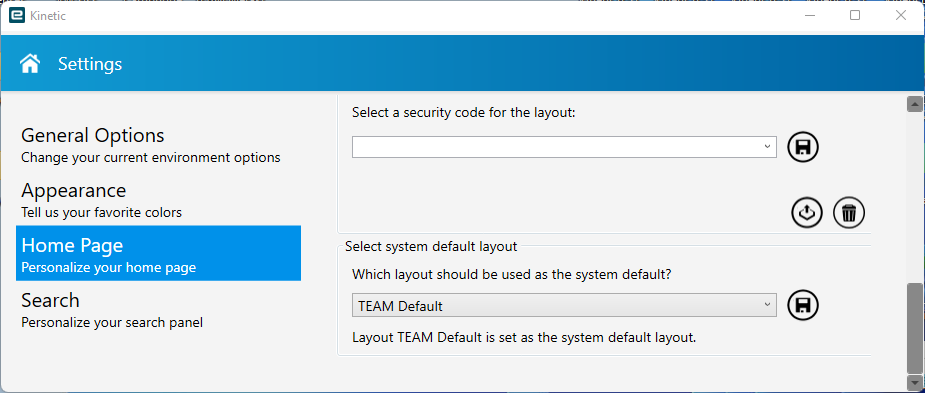
Task: Delete layout using the trash icon
Action: [x=849, y=212]
